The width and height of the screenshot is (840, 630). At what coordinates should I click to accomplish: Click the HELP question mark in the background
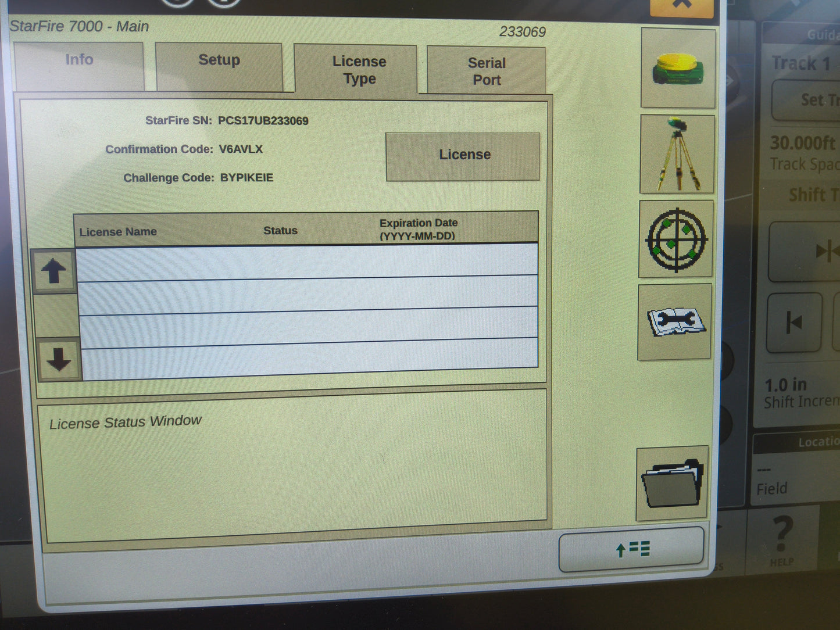pyautogui.click(x=782, y=540)
